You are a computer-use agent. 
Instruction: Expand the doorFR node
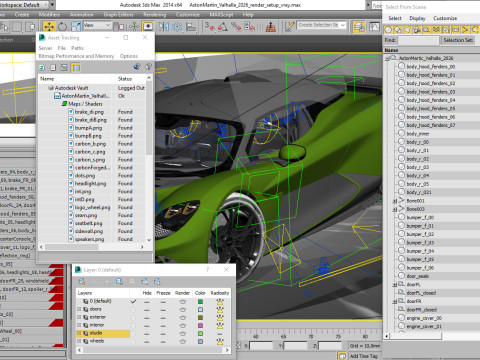394,301
